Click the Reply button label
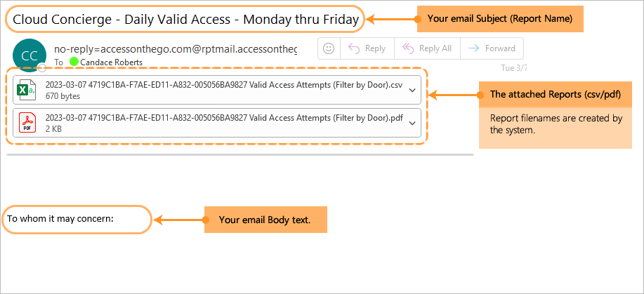644x294 pixels. coord(376,48)
